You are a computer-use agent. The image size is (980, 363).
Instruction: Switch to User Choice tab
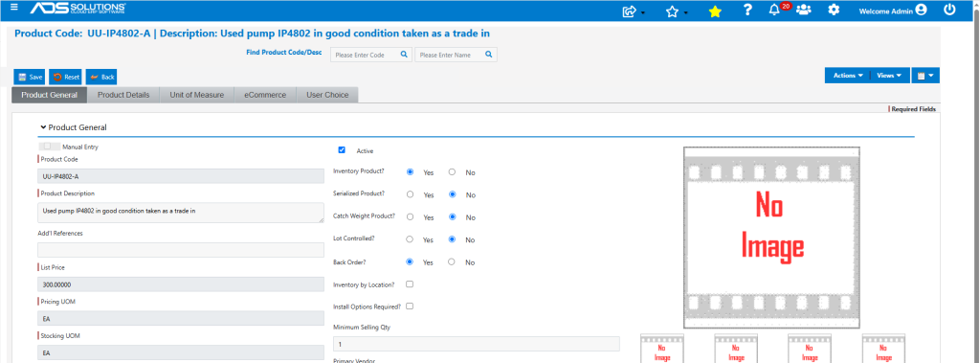(327, 95)
